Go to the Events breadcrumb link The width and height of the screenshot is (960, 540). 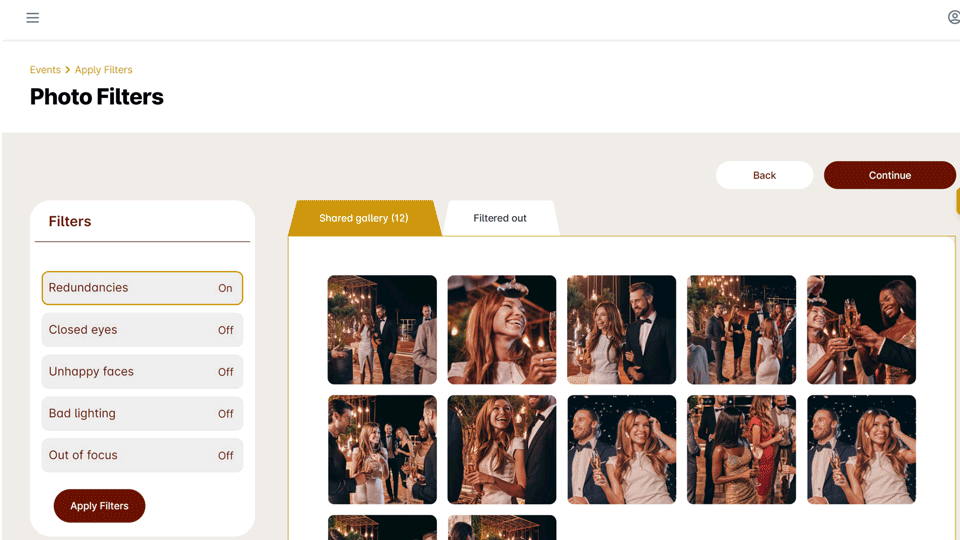(x=45, y=70)
